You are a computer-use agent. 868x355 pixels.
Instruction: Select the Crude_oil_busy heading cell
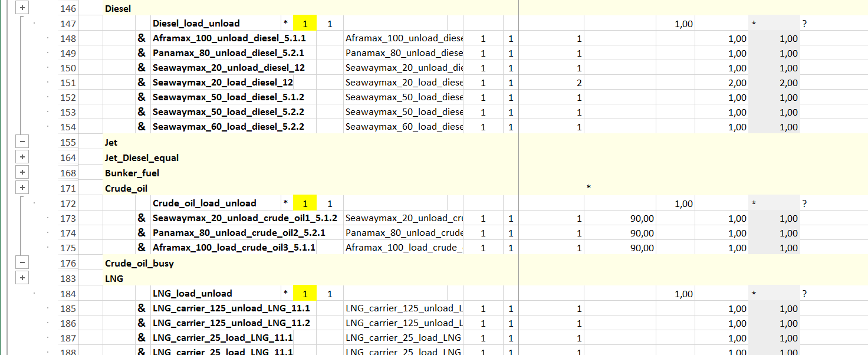(139, 263)
